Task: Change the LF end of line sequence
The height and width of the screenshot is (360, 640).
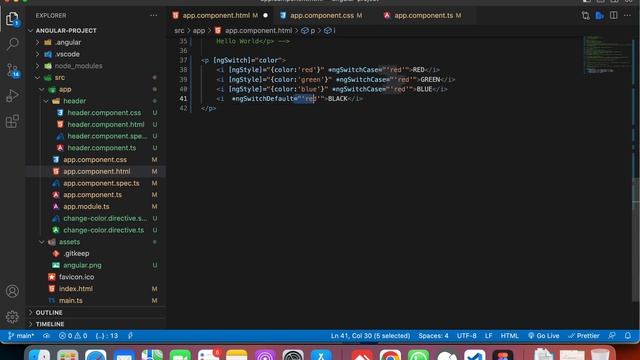Action: (489, 336)
